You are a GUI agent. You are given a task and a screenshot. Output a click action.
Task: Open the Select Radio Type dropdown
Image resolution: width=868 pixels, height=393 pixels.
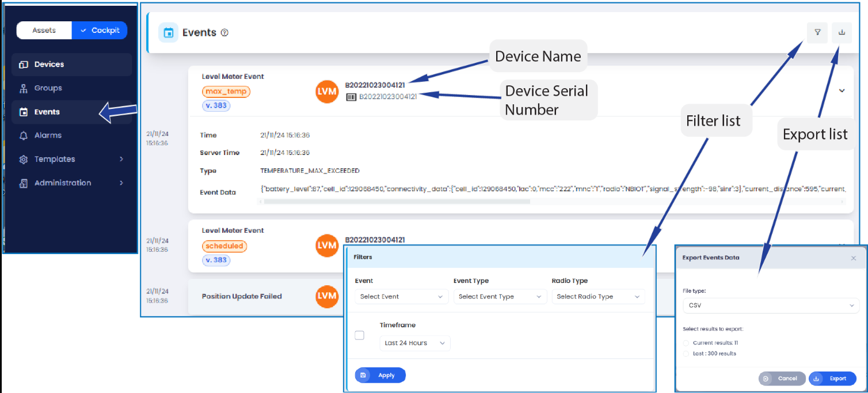pos(598,297)
